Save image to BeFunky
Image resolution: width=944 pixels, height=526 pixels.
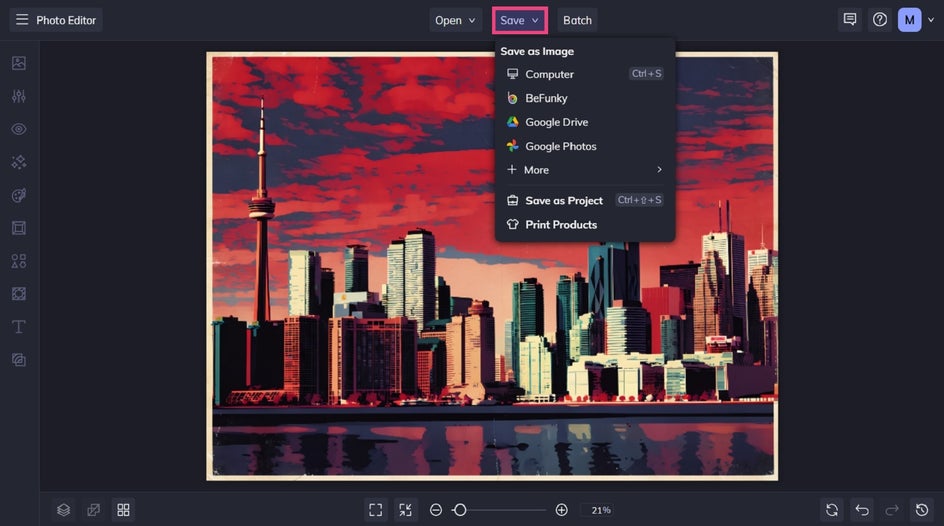tap(585, 98)
